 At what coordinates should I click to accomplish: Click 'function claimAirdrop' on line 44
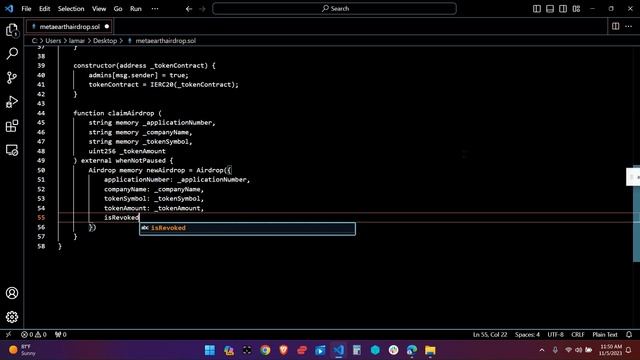[113, 113]
